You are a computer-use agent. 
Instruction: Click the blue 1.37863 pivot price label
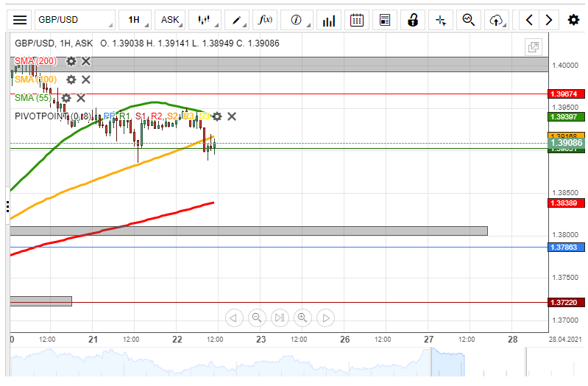(566, 247)
